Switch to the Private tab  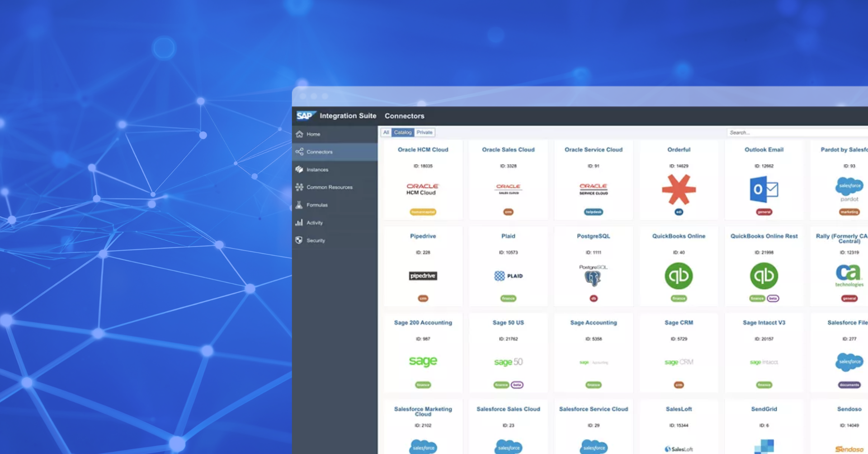(425, 132)
